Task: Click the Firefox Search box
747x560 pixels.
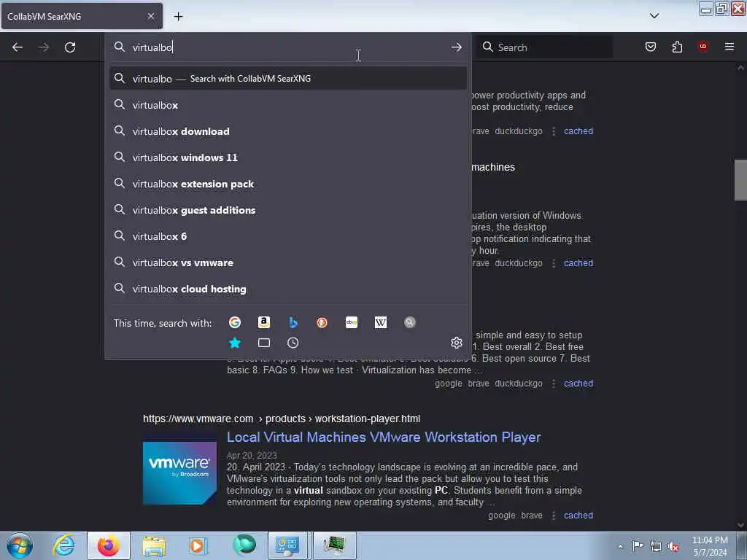Action: tap(544, 47)
